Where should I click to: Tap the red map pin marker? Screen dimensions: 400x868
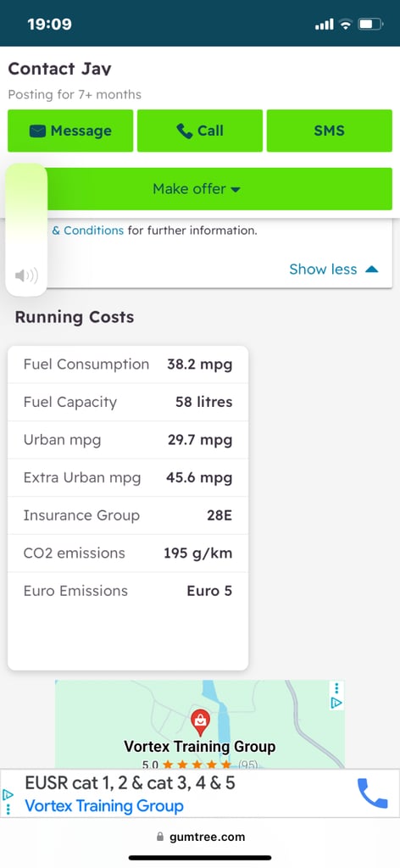click(x=200, y=722)
